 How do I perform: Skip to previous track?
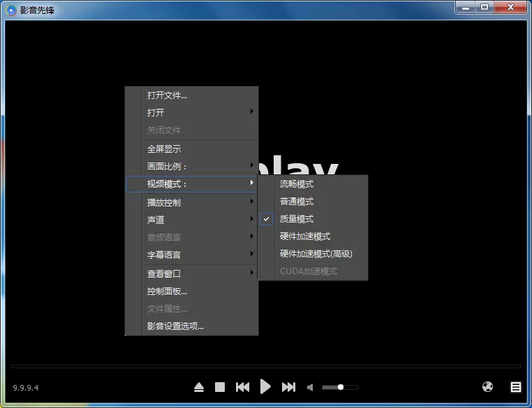pyautogui.click(x=242, y=387)
